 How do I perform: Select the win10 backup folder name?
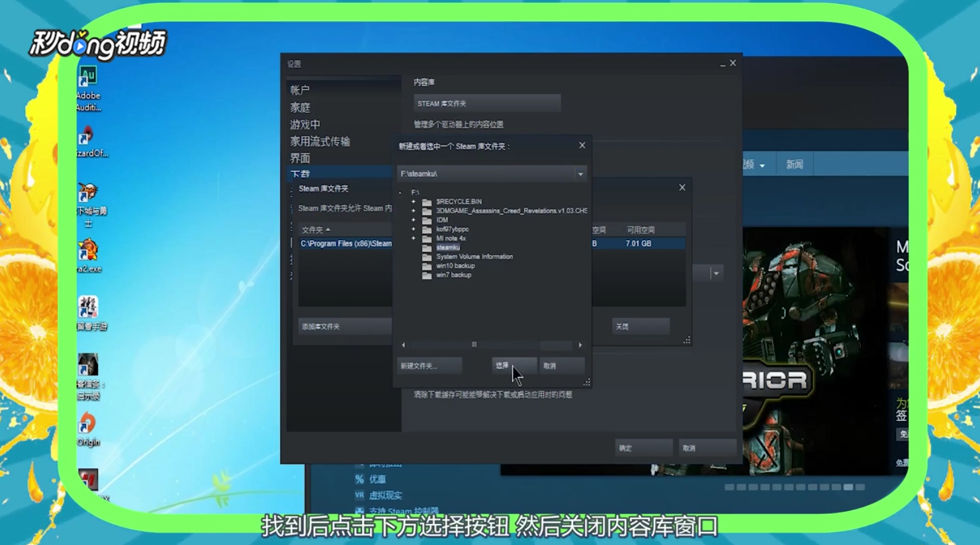tap(455, 266)
